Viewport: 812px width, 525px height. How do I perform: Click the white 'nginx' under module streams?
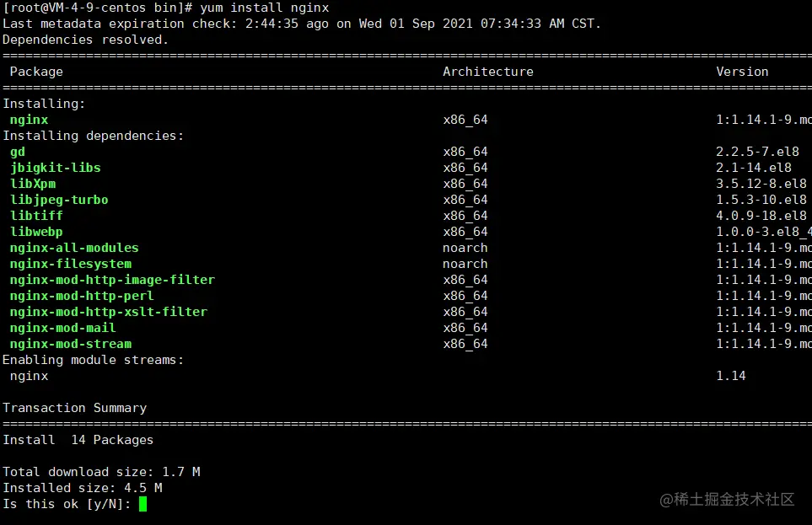(29, 377)
